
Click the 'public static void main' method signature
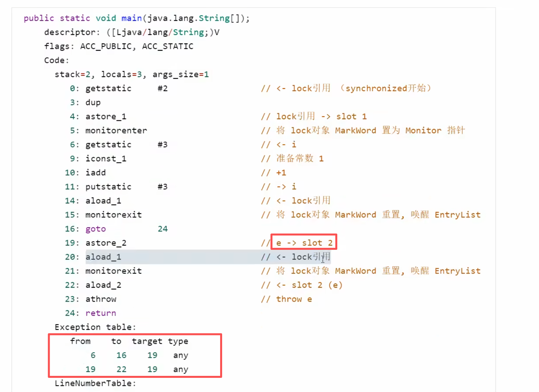137,18
